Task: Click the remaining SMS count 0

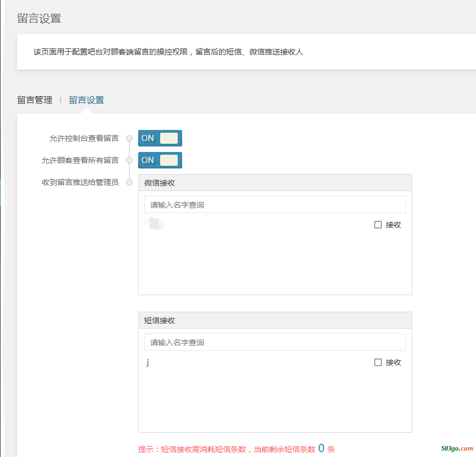Action: (x=321, y=448)
